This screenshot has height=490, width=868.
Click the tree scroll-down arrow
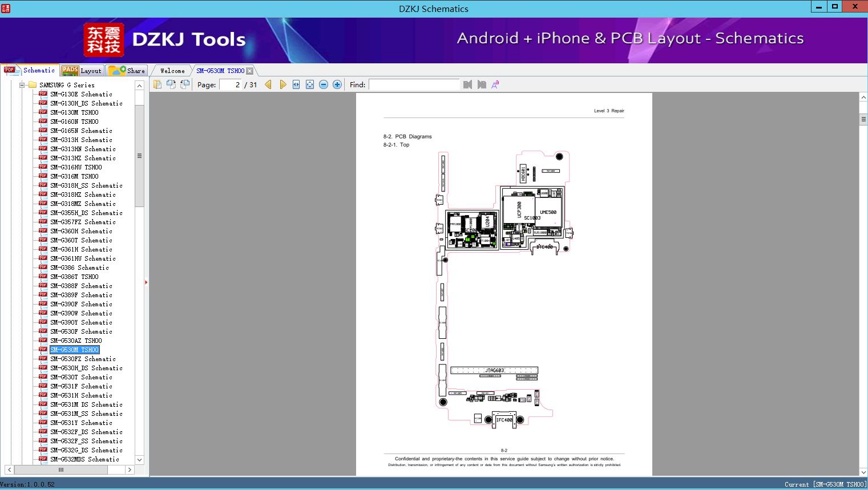(x=139, y=460)
